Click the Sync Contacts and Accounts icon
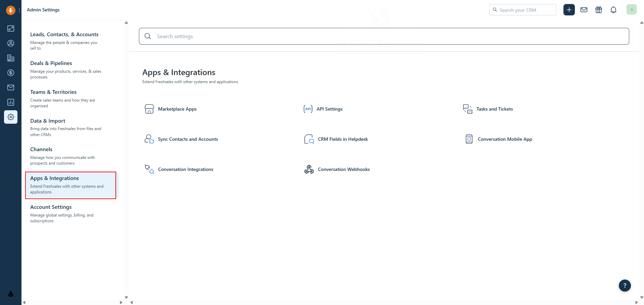Viewport: 644px width, 305px height. pos(149,139)
